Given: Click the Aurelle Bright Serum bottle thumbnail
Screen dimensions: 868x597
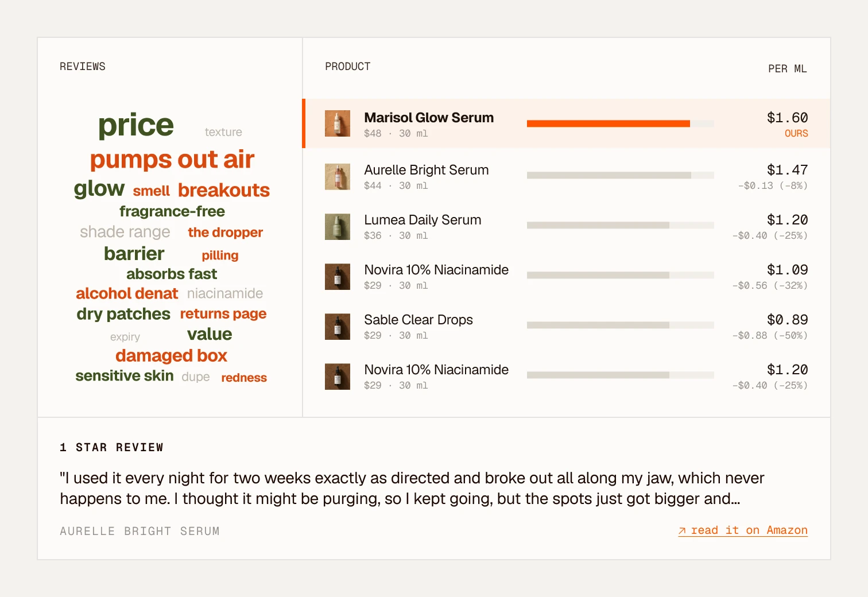Looking at the screenshot, I should click(x=338, y=177).
